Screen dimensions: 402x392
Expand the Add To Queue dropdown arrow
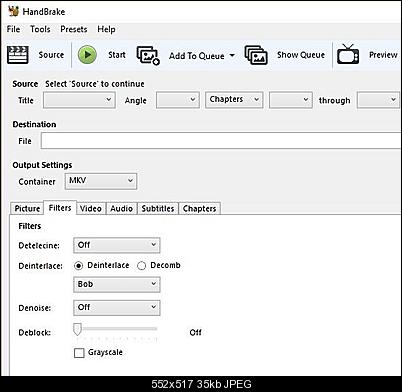tap(232, 55)
